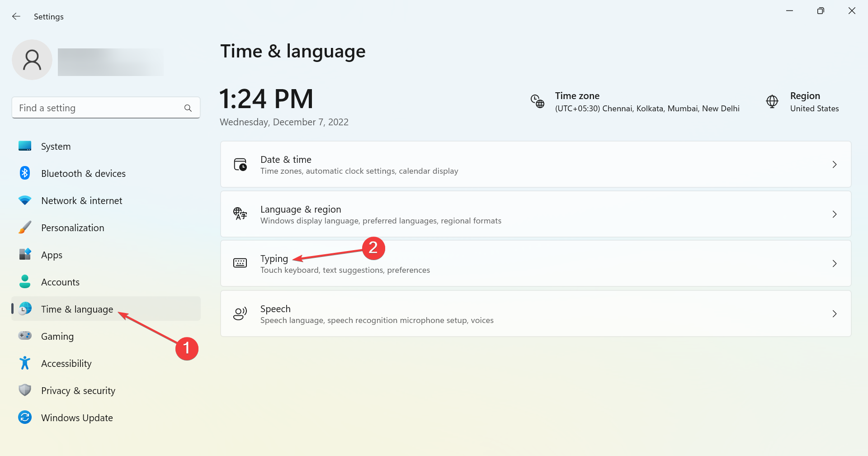Screen dimensions: 868x456
Task: Click the Date & time calendar-clock icon
Action: [x=240, y=164]
